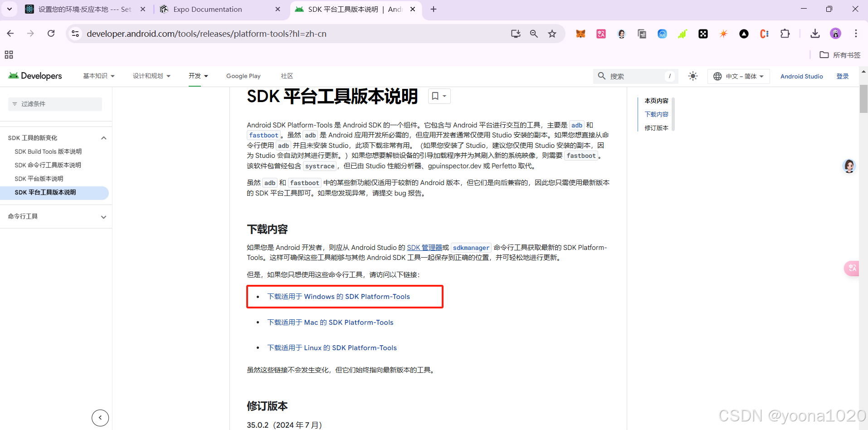Click the Linux SDK Platform-Tools download link
Screen dimensions: 868x430
coord(332,348)
